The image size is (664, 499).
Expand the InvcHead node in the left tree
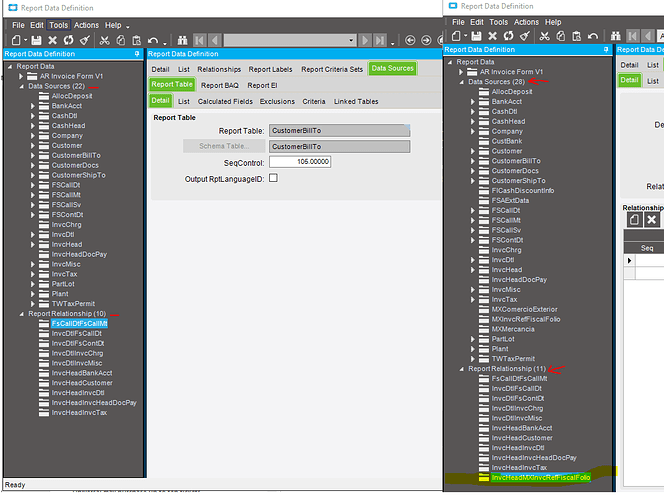(x=33, y=244)
